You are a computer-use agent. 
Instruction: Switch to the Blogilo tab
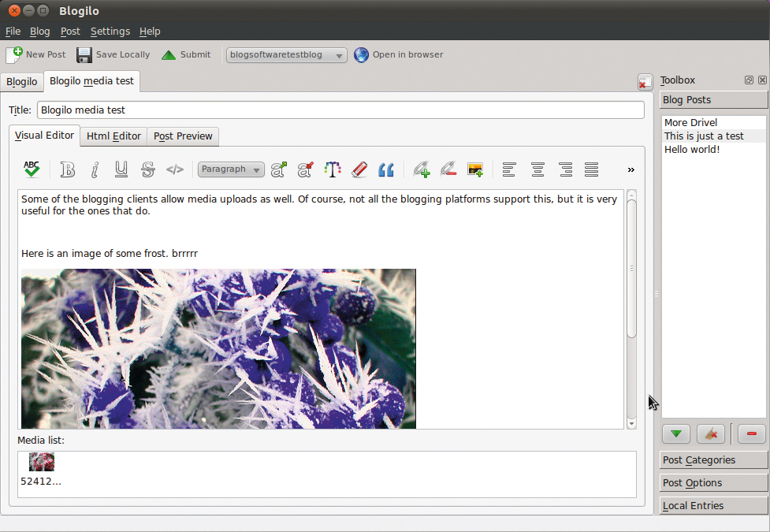click(21, 81)
